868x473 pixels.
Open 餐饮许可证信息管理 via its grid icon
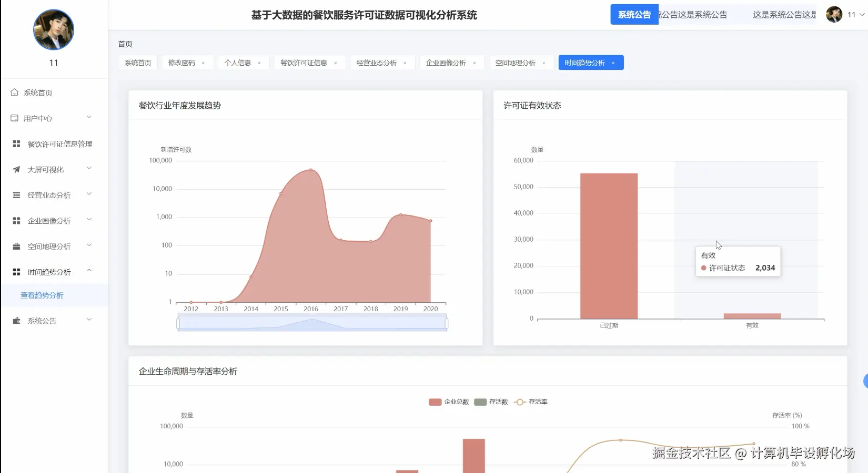click(x=15, y=143)
